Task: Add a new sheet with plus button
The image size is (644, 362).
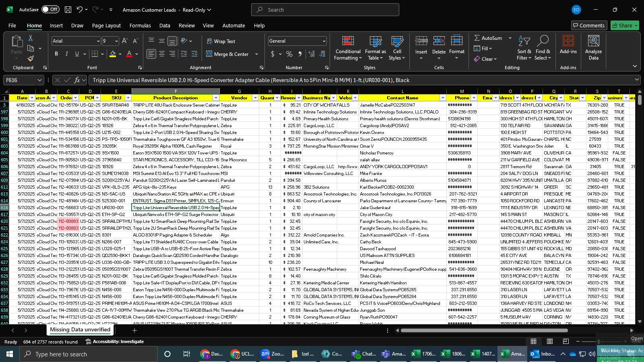Action: [x=134, y=330]
